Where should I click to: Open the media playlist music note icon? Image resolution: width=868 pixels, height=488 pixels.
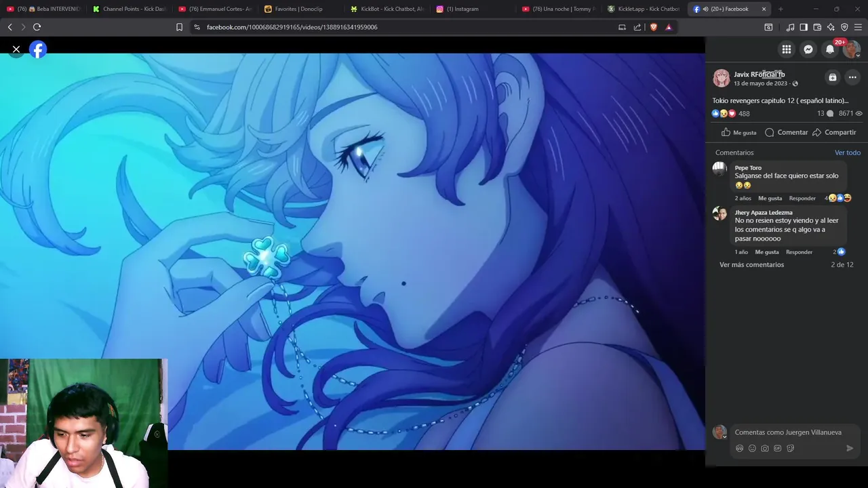point(790,27)
